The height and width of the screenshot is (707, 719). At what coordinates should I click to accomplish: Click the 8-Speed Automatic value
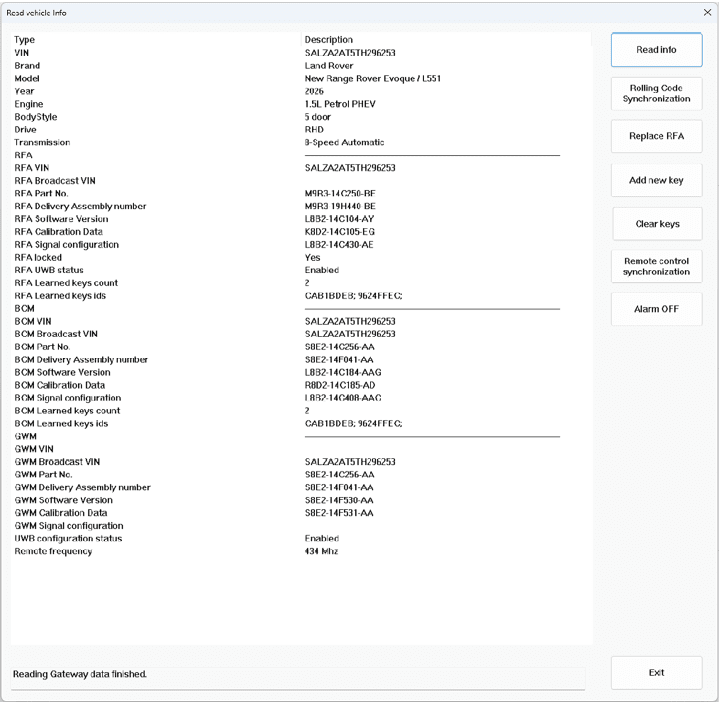[x=344, y=143]
